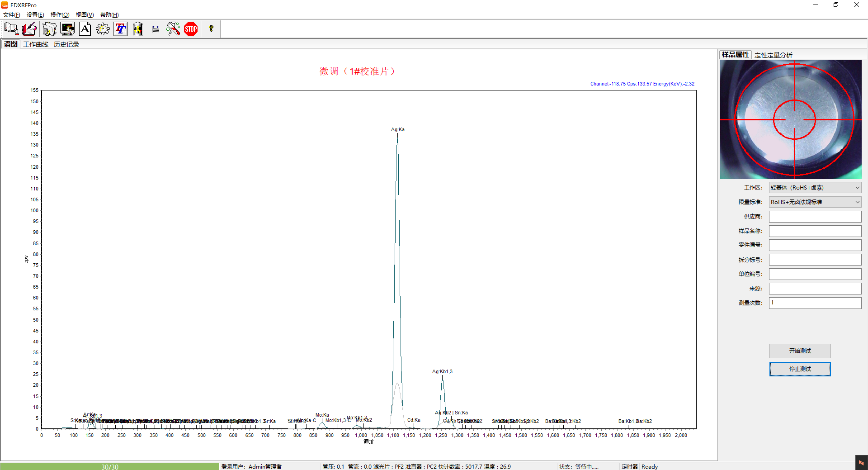Click the Sn:Ka peak label

click(461, 413)
